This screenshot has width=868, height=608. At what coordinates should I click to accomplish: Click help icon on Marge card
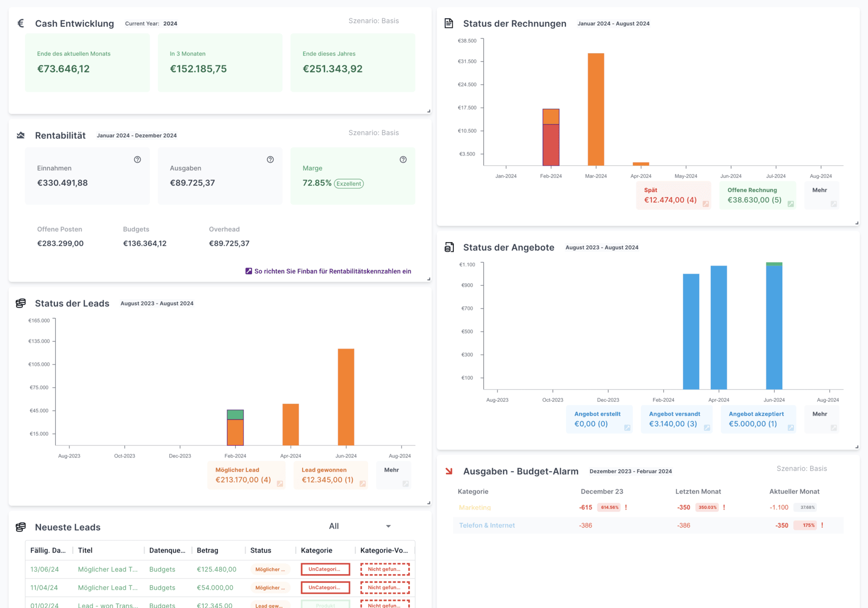pyautogui.click(x=403, y=160)
